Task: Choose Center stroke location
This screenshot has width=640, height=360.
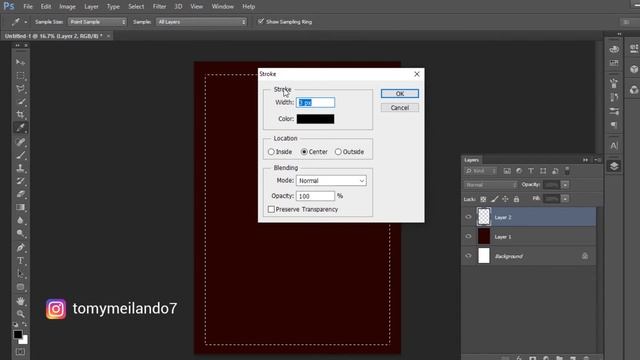Action: pos(304,152)
